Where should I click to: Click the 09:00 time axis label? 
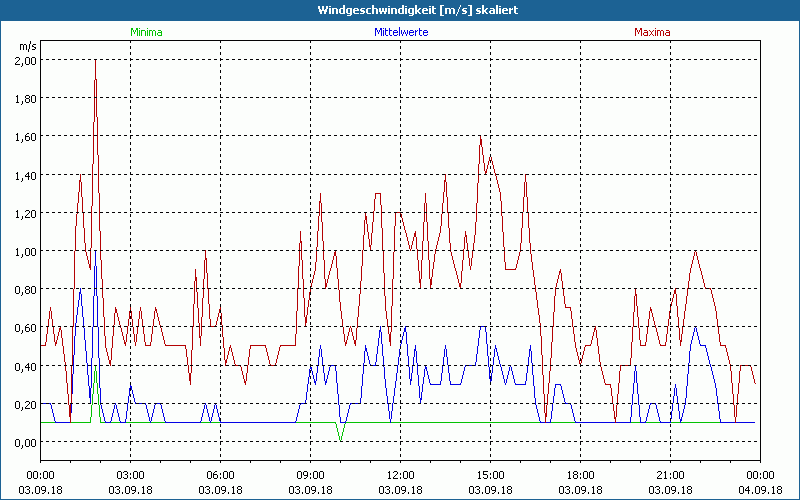pos(310,475)
